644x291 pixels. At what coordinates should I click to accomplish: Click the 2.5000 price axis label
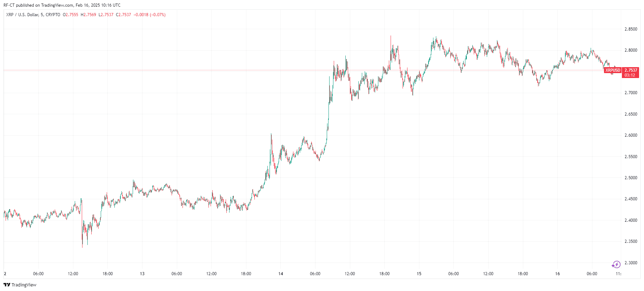tap(631, 178)
